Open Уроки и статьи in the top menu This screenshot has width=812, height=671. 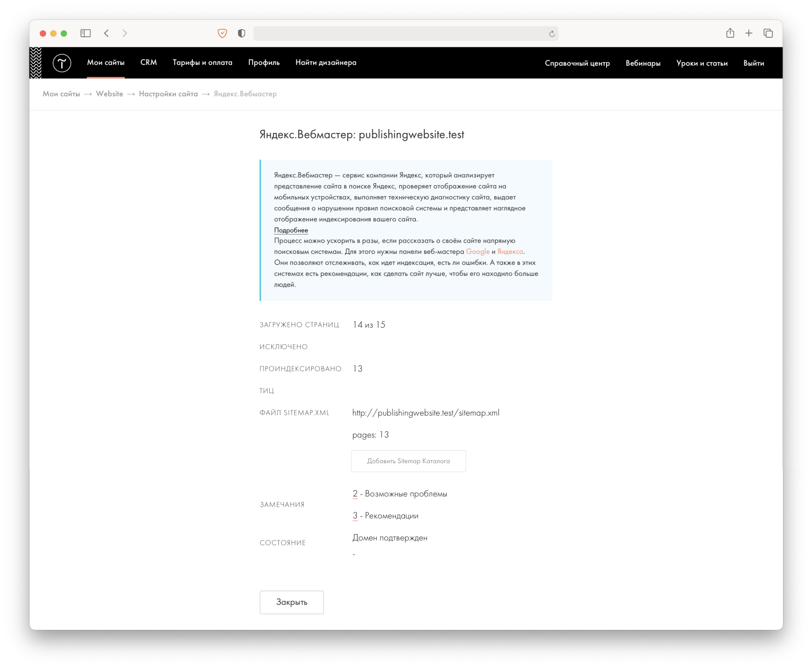(702, 63)
